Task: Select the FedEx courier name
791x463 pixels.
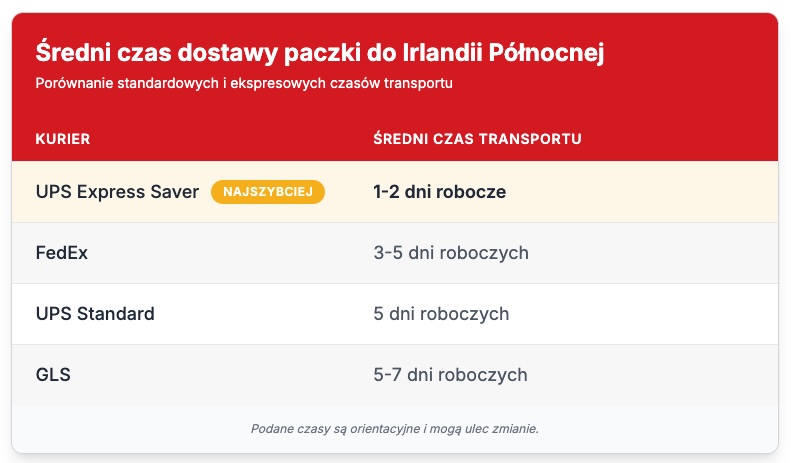Action: coord(62,253)
